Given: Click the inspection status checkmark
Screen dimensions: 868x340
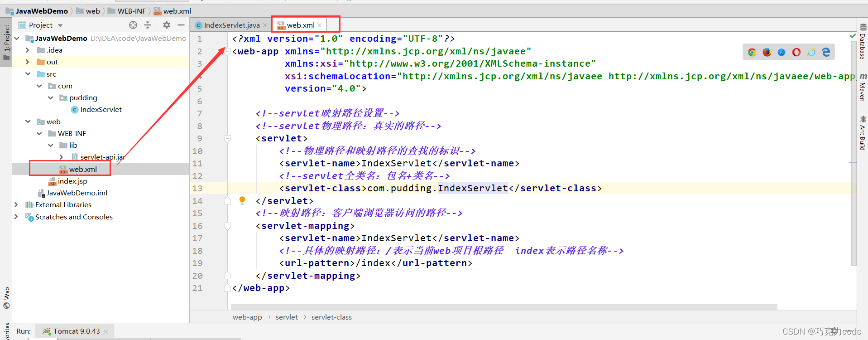Looking at the screenshot, I should pyautogui.click(x=853, y=36).
